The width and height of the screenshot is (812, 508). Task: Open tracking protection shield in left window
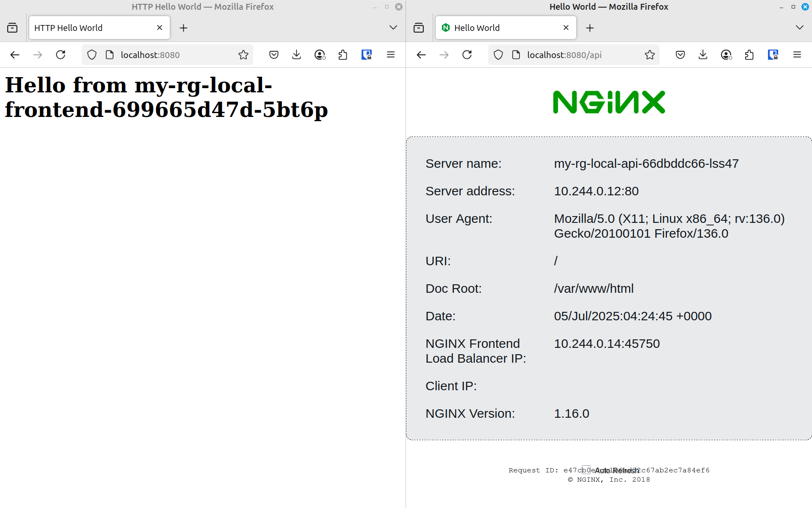[92, 55]
